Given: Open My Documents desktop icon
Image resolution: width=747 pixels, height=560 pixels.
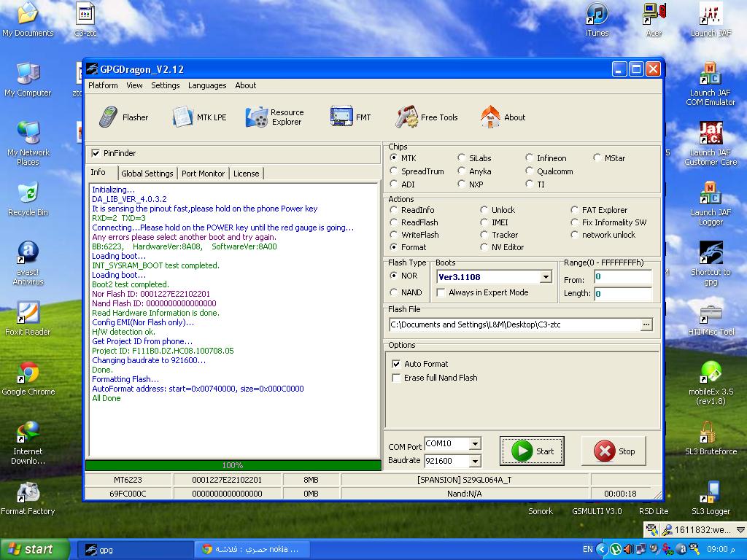Looking at the screenshot, I should [x=28, y=19].
